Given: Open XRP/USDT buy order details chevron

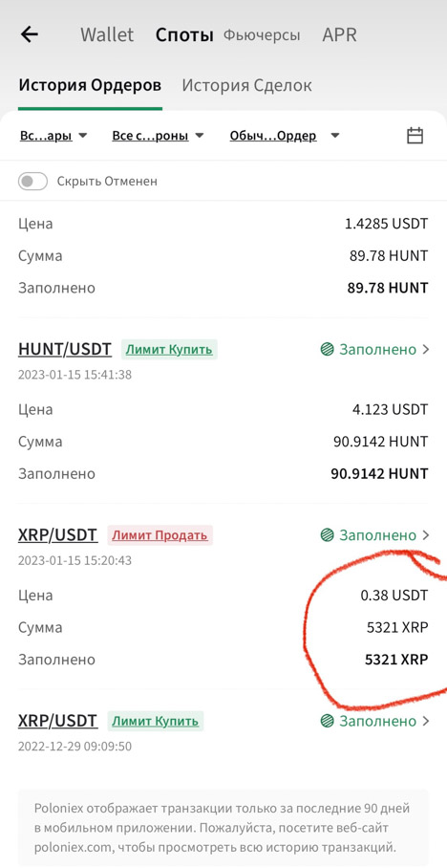Looking at the screenshot, I should tap(425, 722).
